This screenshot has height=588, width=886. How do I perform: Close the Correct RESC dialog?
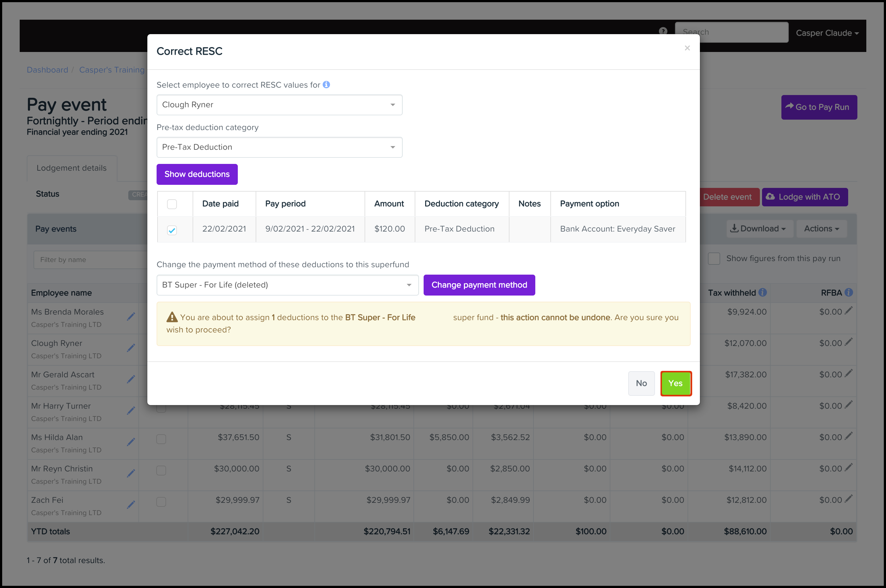click(687, 48)
